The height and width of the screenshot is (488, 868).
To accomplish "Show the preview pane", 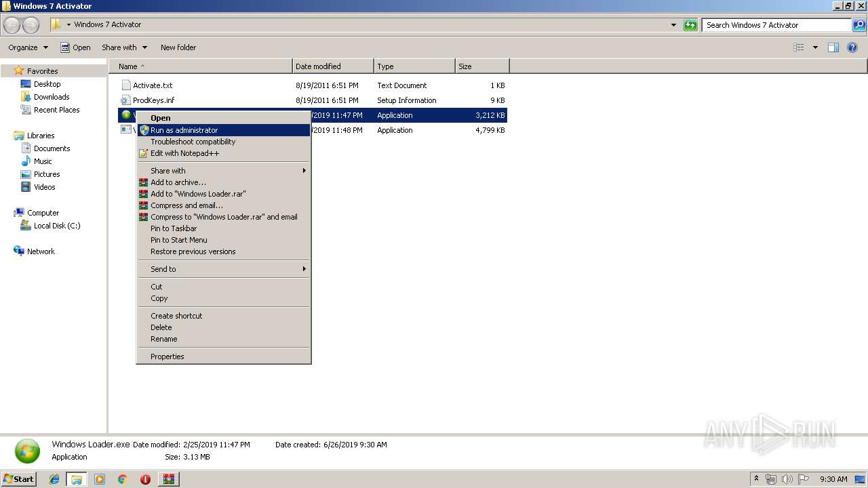I will pyautogui.click(x=833, y=47).
